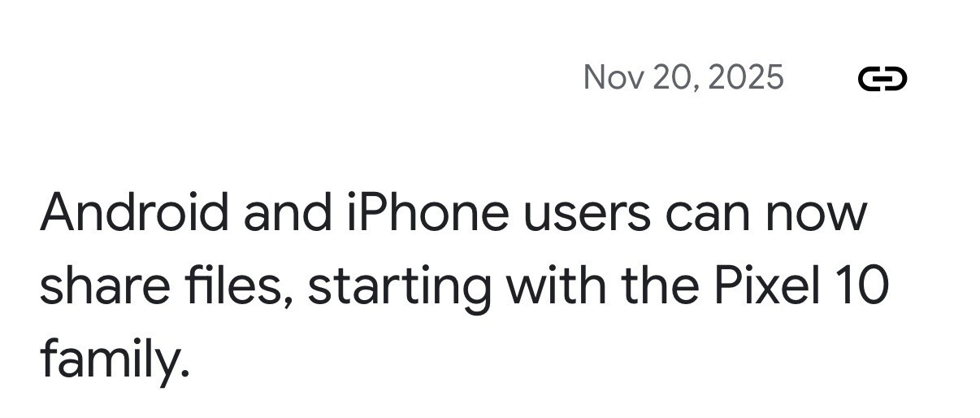Click the year "2025" in the date
Screen dimensions: 980x418
[746, 78]
